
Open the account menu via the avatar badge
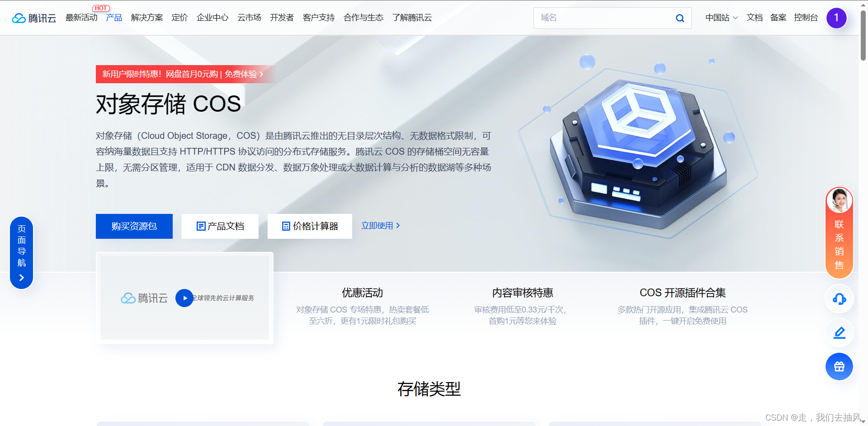coord(836,18)
